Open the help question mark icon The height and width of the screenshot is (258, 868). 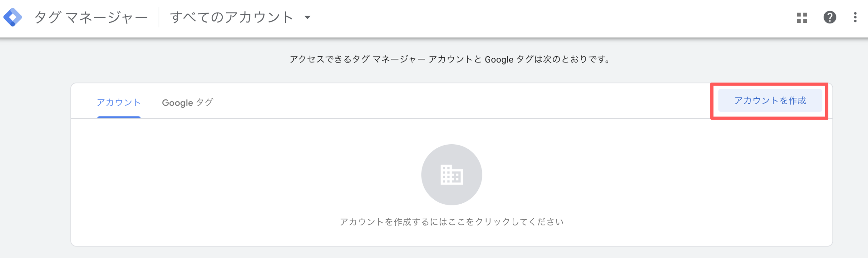click(830, 17)
